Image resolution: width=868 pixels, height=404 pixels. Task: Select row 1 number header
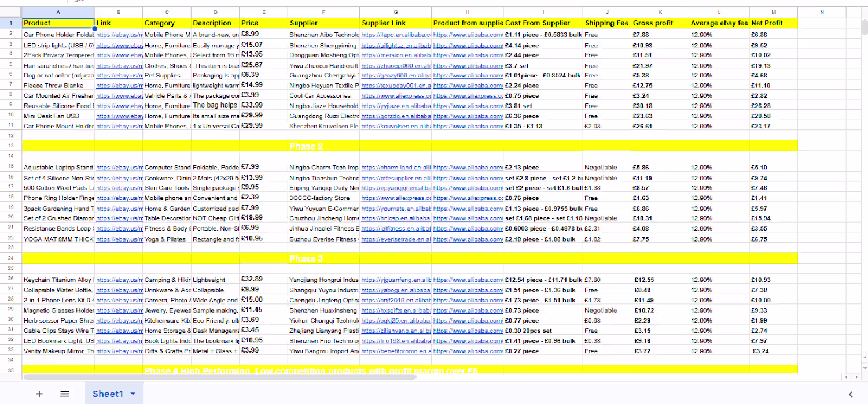pos(11,23)
